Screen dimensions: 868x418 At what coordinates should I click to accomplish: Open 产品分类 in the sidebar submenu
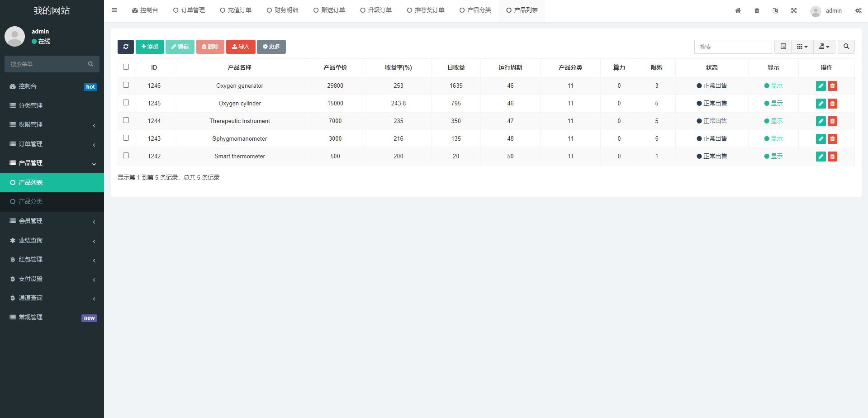pos(31,202)
